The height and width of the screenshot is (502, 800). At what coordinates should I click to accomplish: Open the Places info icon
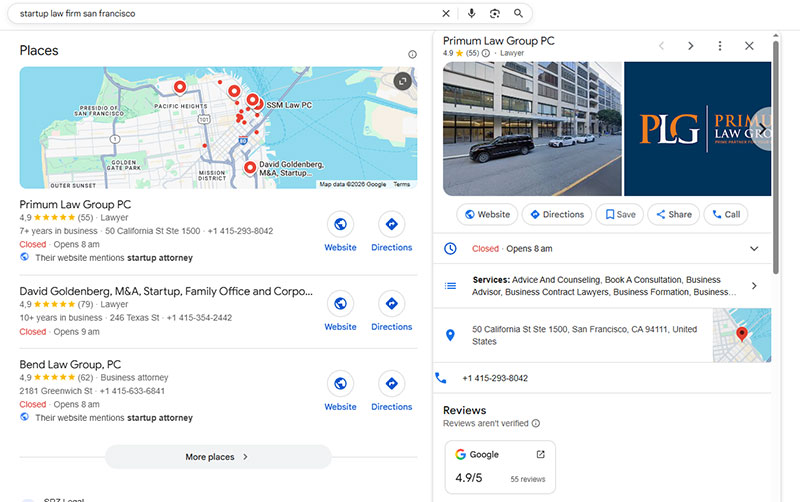pyautogui.click(x=412, y=55)
